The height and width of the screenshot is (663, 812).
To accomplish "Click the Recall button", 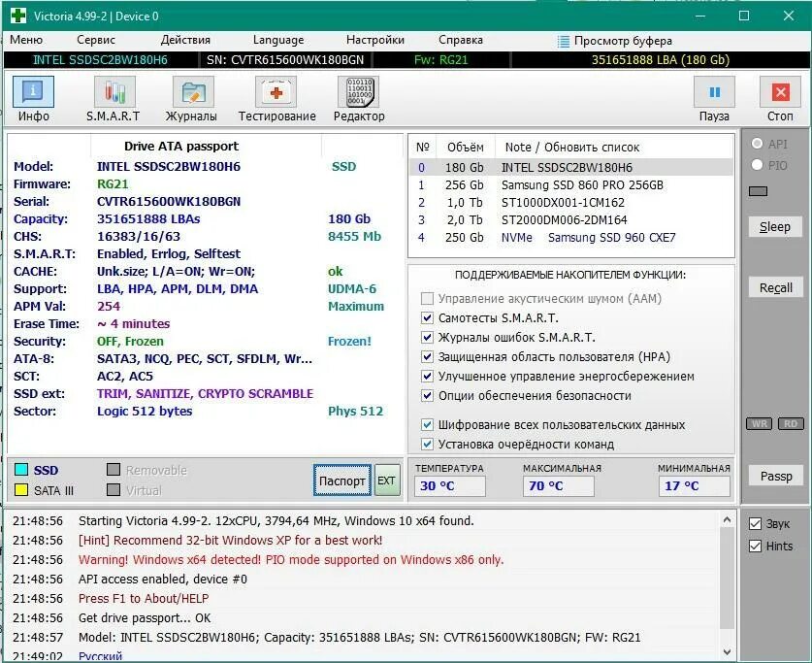I will point(776,287).
